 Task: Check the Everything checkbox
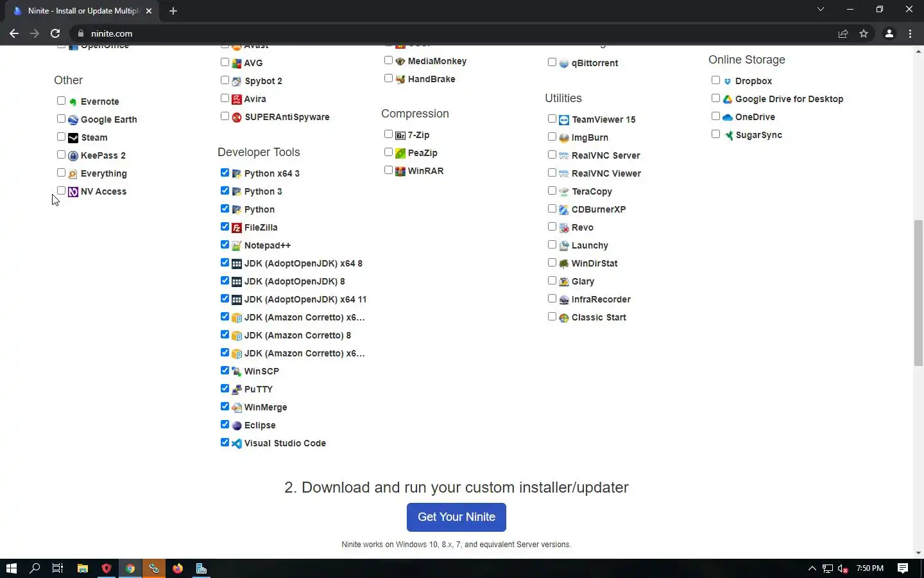61,173
